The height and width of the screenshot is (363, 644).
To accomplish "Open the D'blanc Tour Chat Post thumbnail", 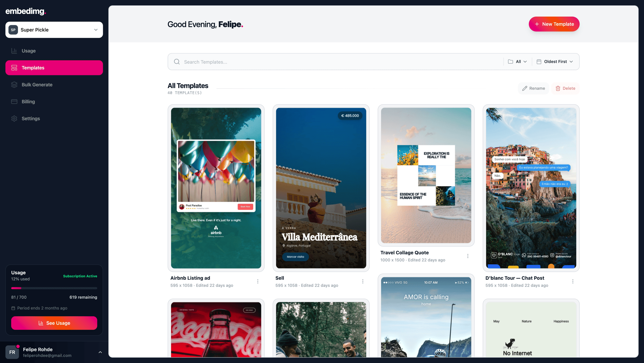I will [531, 188].
